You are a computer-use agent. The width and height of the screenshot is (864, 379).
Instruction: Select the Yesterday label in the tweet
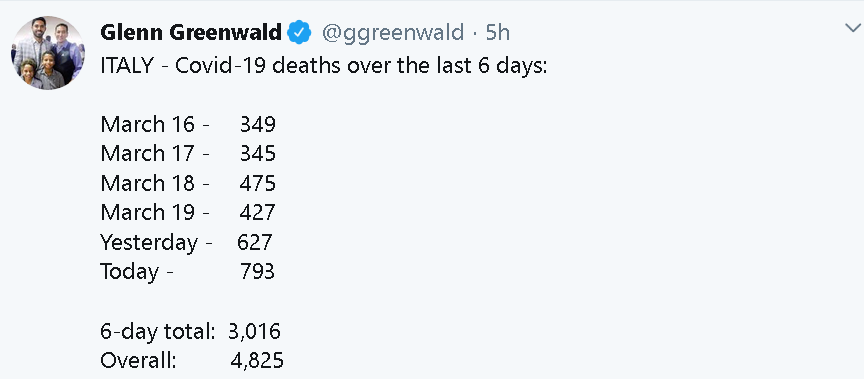tap(149, 243)
